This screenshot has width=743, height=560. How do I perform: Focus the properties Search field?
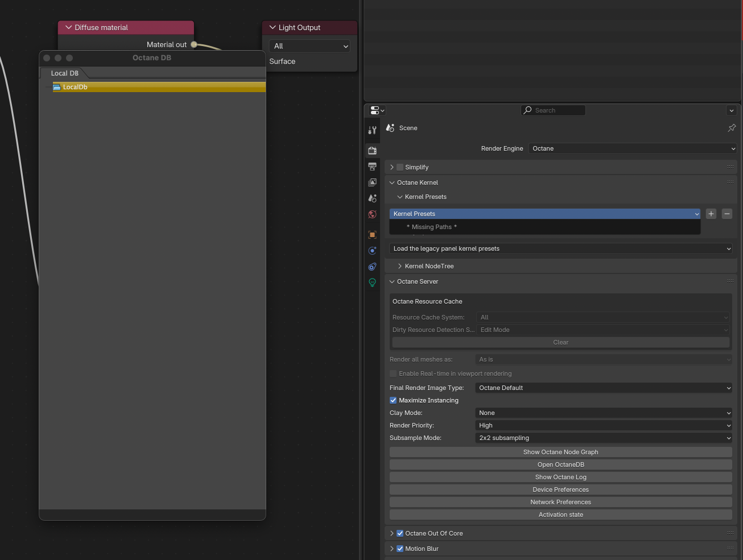pyautogui.click(x=553, y=110)
